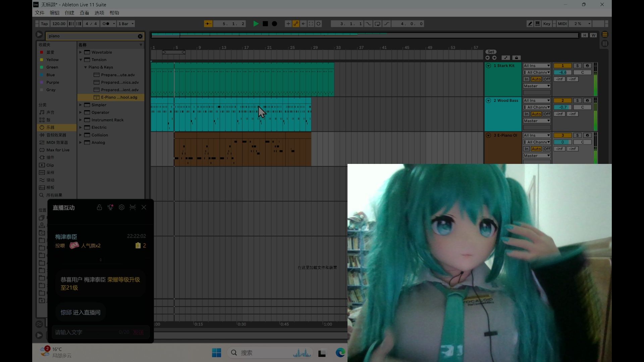Open the 选项 menu

99,13
